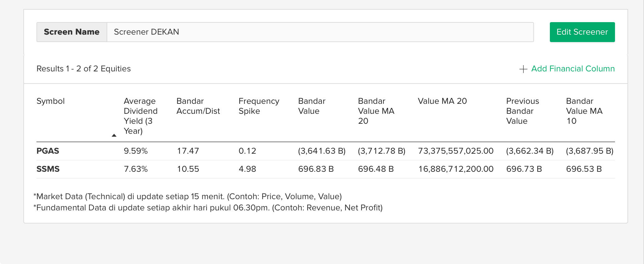The image size is (644, 264).
Task: Click the Results 1 - 2 of 2 Equities text
Action: [x=84, y=69]
